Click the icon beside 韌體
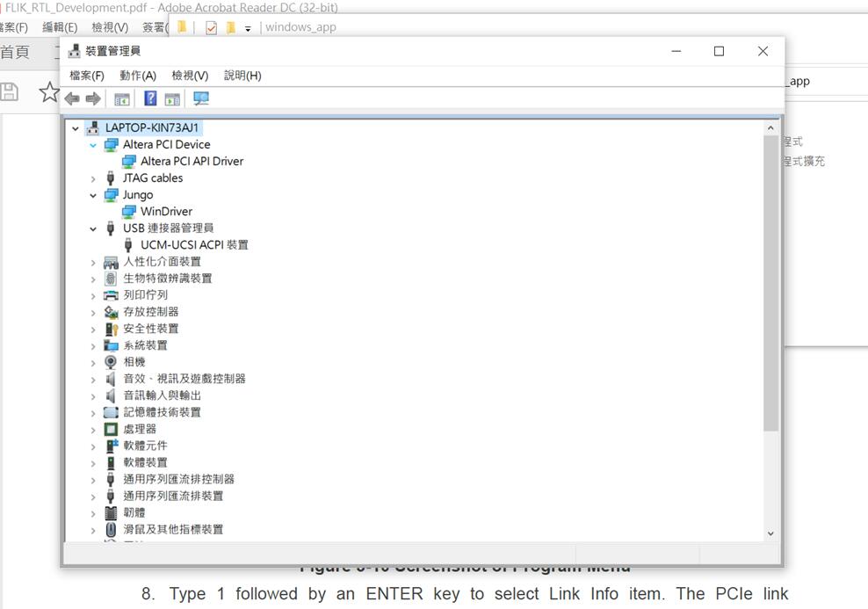This screenshot has width=868, height=609. tap(111, 512)
